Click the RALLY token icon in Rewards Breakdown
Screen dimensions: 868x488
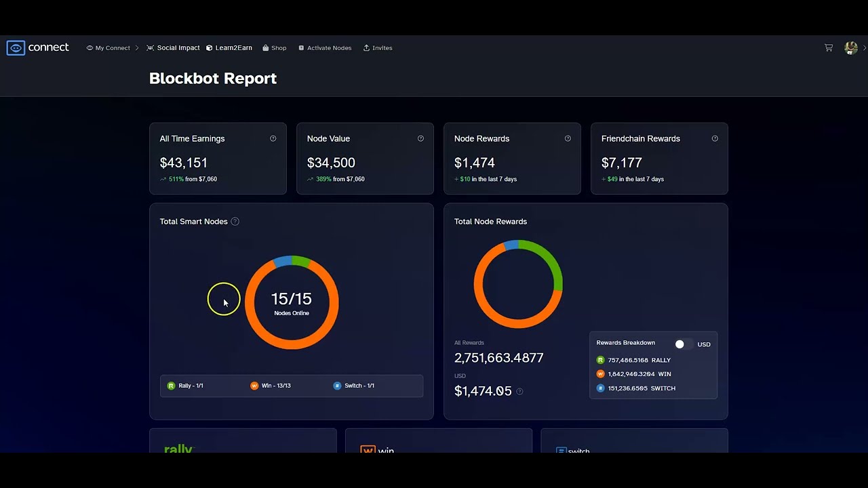coord(600,360)
